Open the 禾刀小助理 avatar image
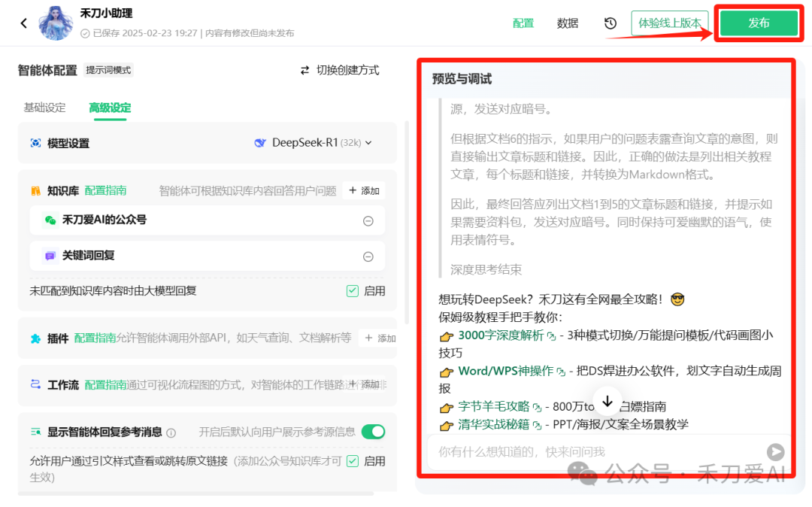This screenshot has height=507, width=812. pos(56,23)
